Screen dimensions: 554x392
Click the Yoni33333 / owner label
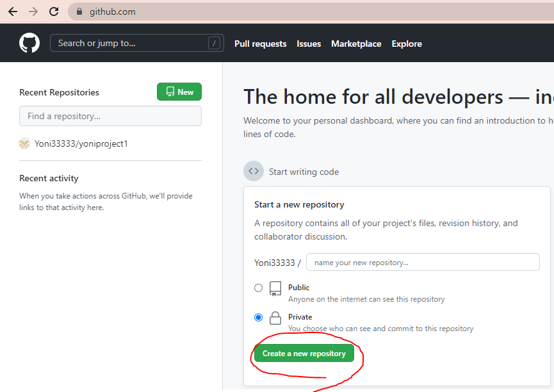277,263
